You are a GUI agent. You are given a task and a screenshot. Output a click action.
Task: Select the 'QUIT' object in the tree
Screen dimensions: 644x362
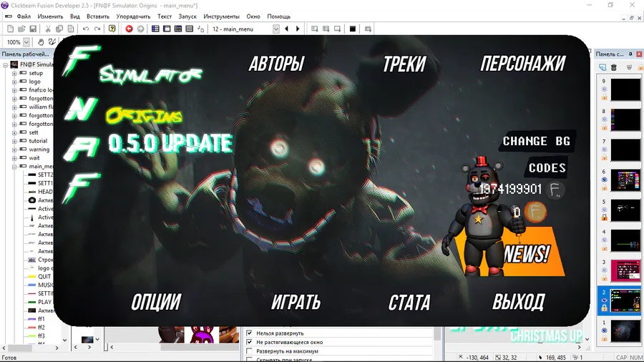[44, 276]
